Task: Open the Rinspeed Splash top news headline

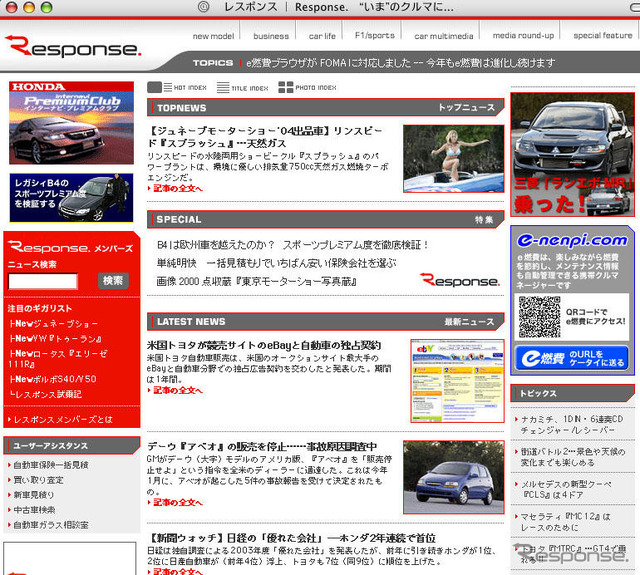Action: point(265,137)
